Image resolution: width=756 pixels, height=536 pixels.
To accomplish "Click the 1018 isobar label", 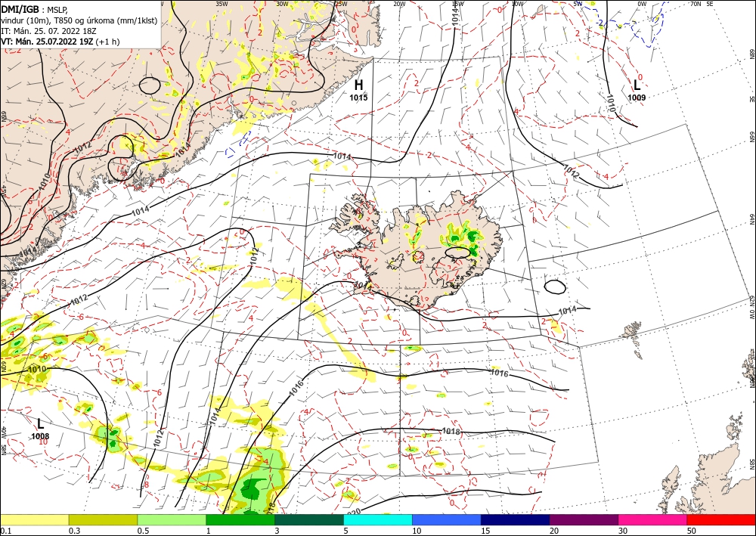I will point(451,431).
